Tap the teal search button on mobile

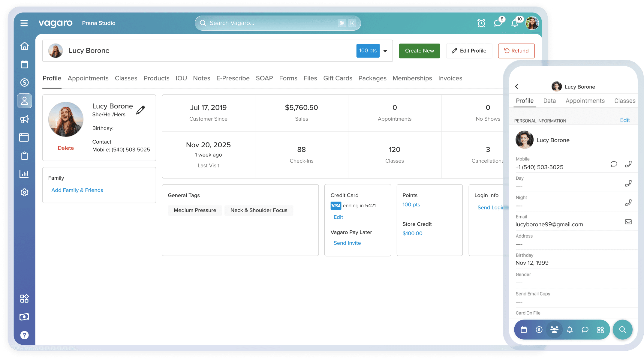[622, 330]
